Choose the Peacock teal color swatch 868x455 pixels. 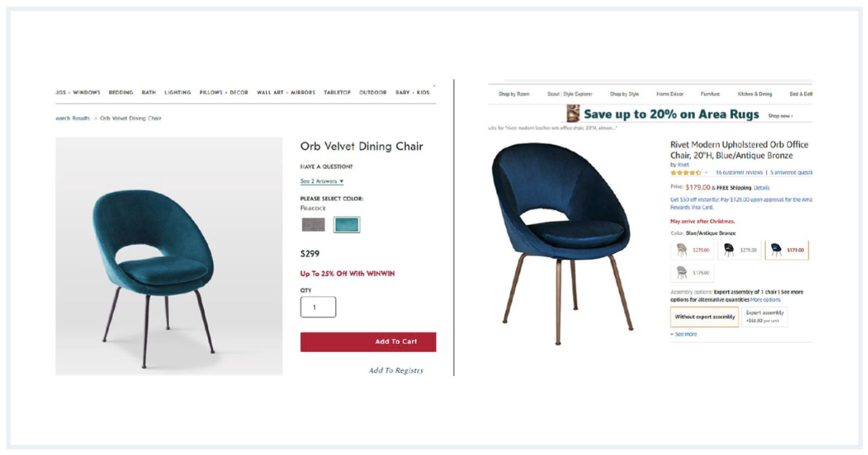346,224
